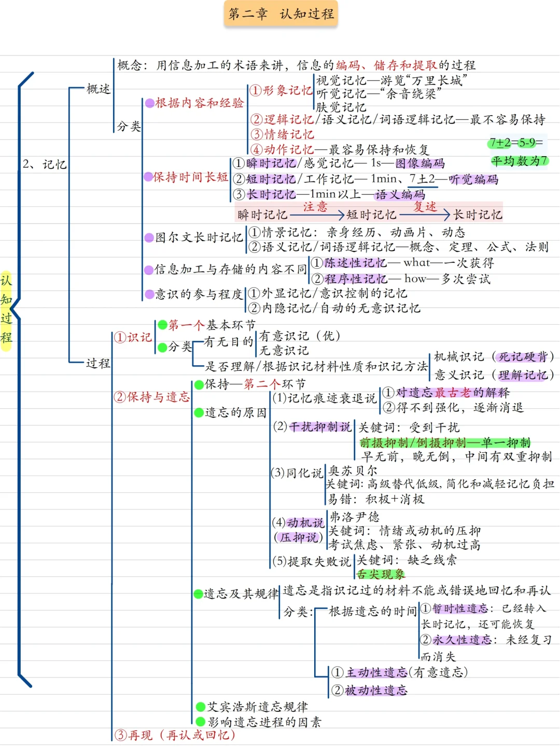Click the purple dot beside 信息加工与存储的内容不同
Screen dimensions: 560x747
coord(149,269)
